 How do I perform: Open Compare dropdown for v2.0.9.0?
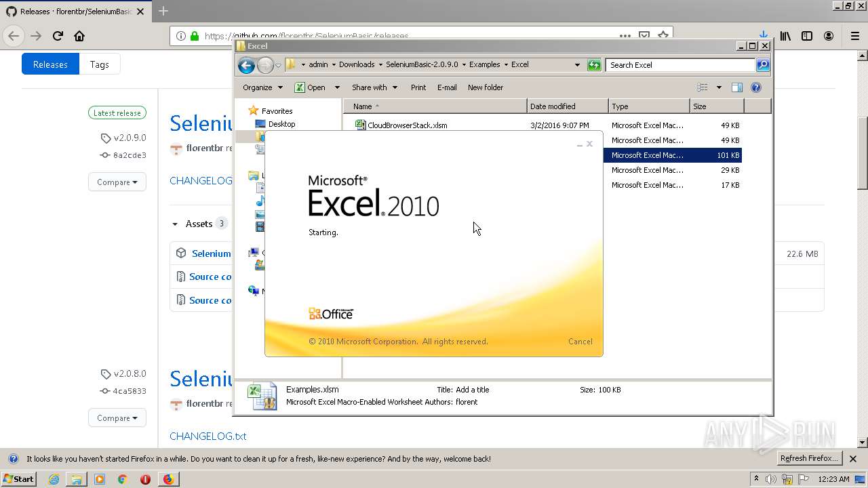[x=117, y=182]
